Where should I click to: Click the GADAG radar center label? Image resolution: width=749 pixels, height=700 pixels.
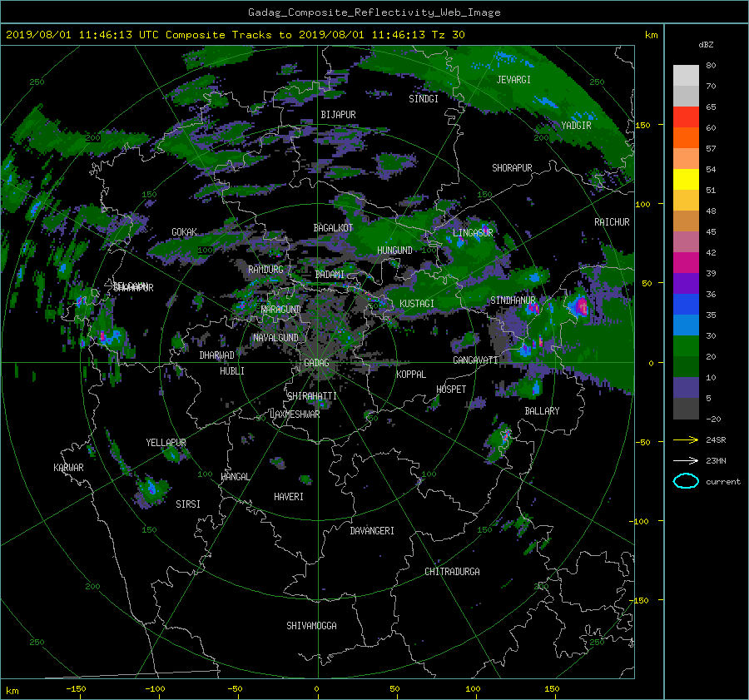point(316,363)
